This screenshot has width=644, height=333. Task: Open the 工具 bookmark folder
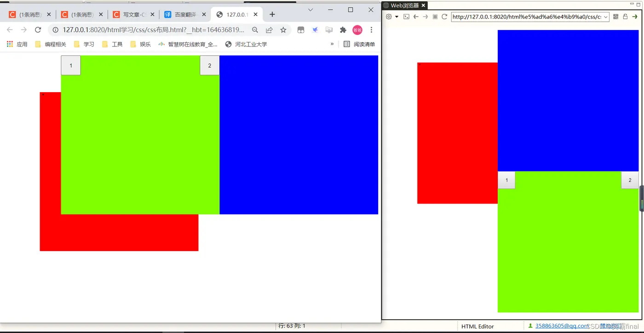click(x=112, y=44)
